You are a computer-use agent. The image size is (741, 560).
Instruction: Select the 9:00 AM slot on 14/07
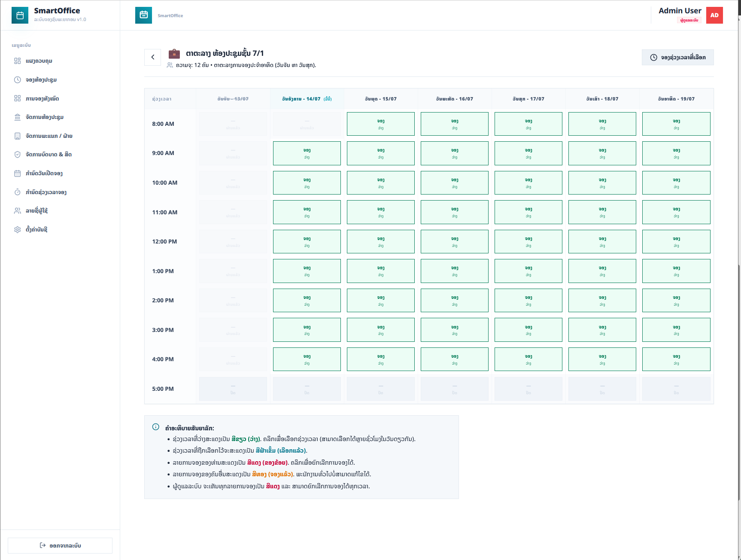[307, 153]
